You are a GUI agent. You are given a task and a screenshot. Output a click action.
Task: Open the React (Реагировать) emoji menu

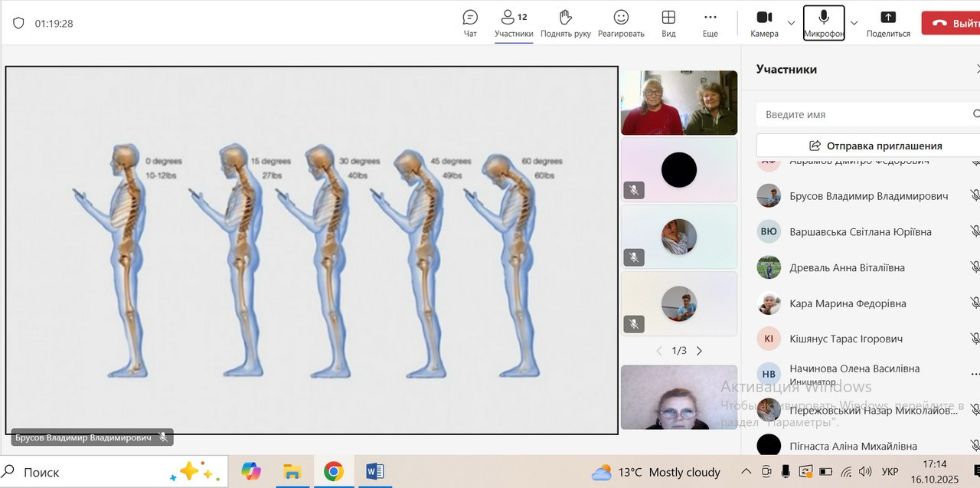[x=621, y=23]
